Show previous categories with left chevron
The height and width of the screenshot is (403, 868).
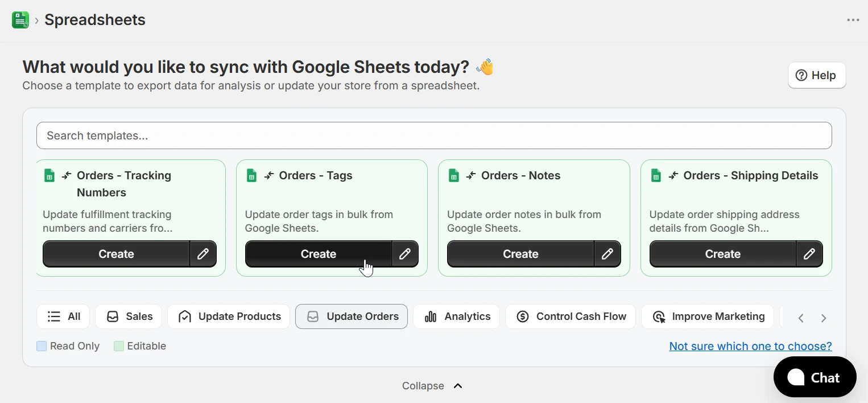(801, 318)
